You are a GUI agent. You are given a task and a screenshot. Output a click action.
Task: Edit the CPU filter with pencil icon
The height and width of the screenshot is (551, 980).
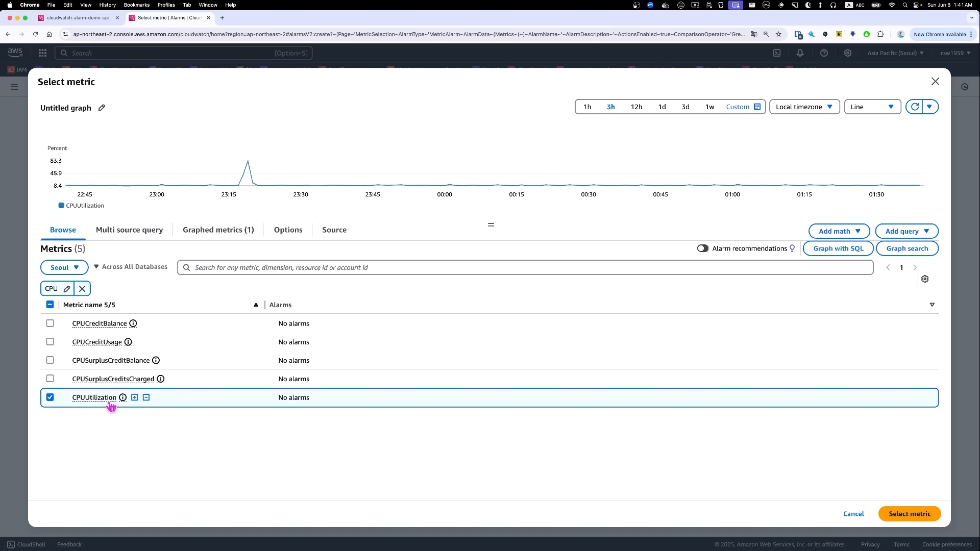[67, 289]
